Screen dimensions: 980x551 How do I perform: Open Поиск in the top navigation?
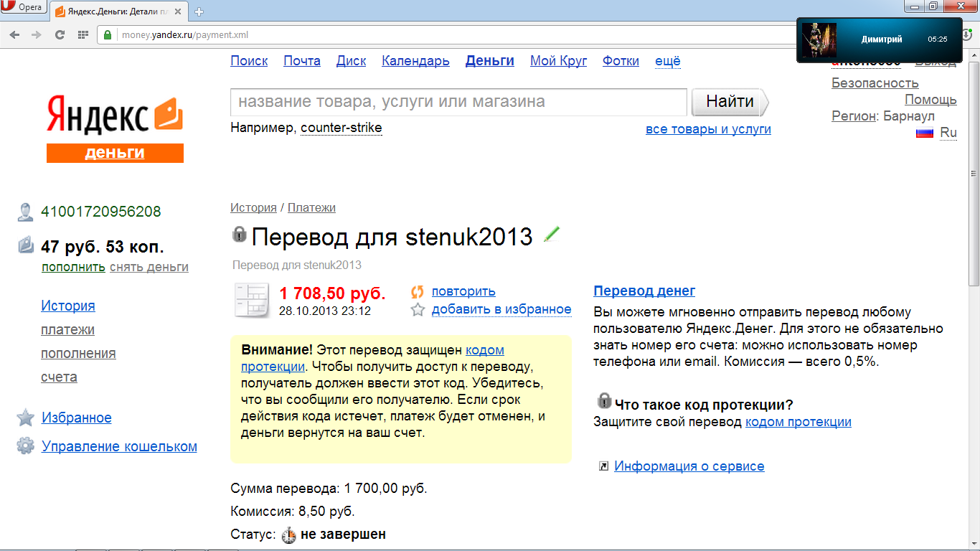(249, 61)
